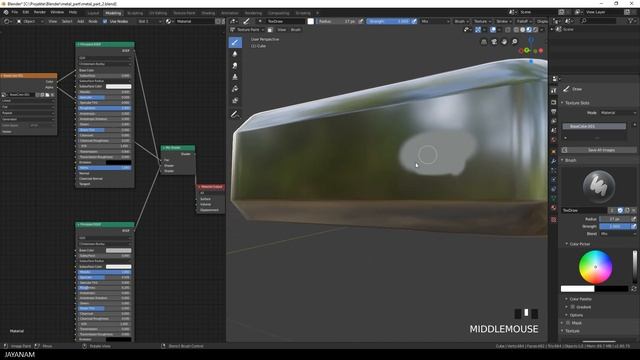Open the Window menu
The height and width of the screenshot is (360, 640).
point(57,12)
